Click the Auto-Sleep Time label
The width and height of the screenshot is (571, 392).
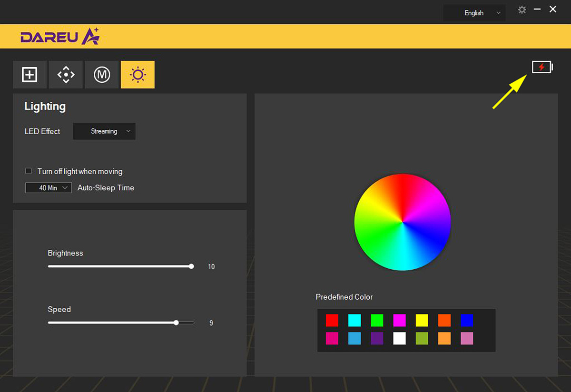tap(106, 188)
